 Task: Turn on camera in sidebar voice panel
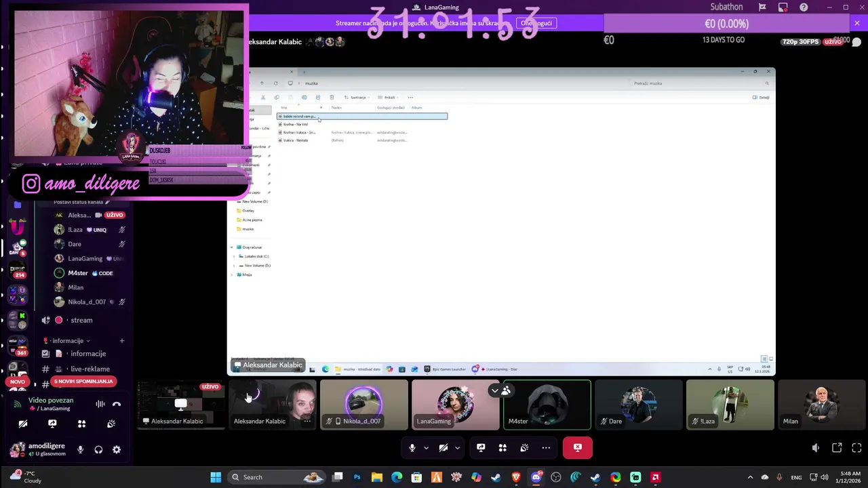point(23,424)
